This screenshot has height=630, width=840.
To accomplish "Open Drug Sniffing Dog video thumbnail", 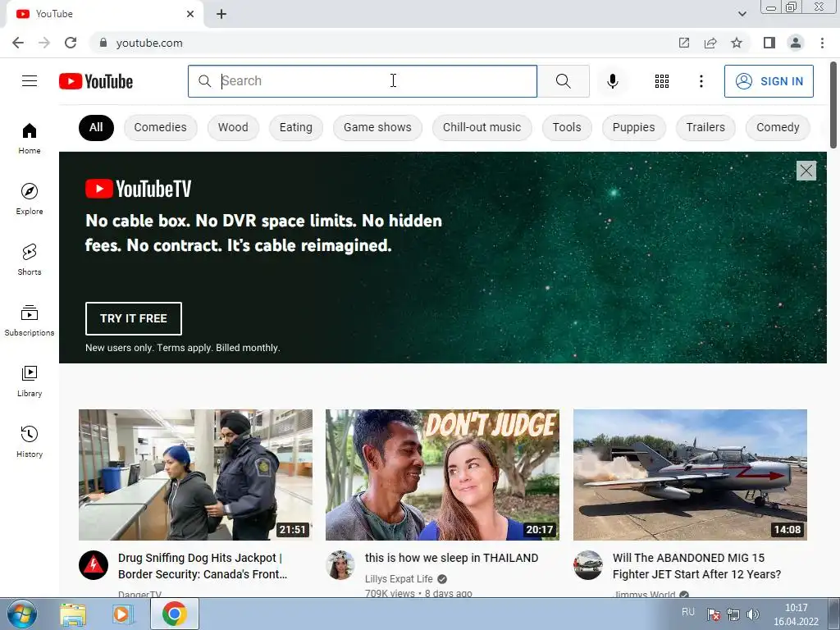I will [x=195, y=475].
